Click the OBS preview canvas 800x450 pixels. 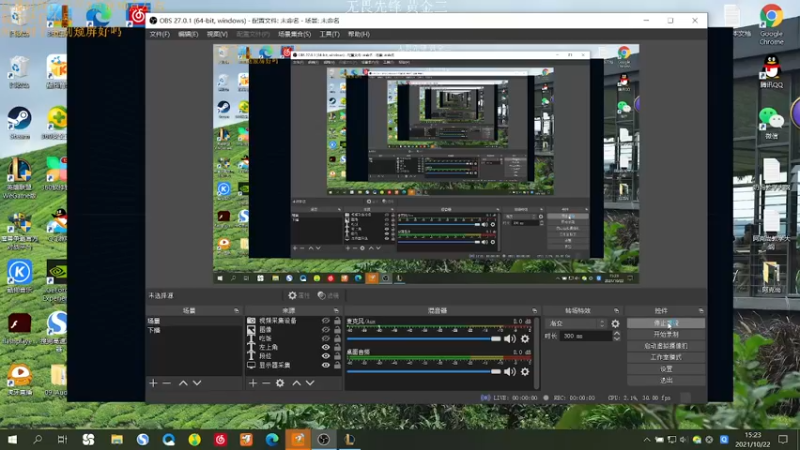click(426, 164)
